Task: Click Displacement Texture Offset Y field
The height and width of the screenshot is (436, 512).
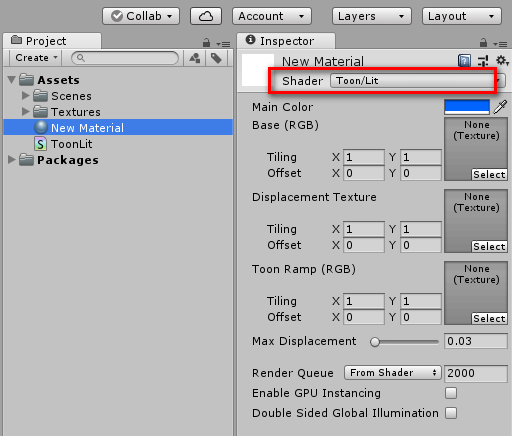Action: point(421,245)
